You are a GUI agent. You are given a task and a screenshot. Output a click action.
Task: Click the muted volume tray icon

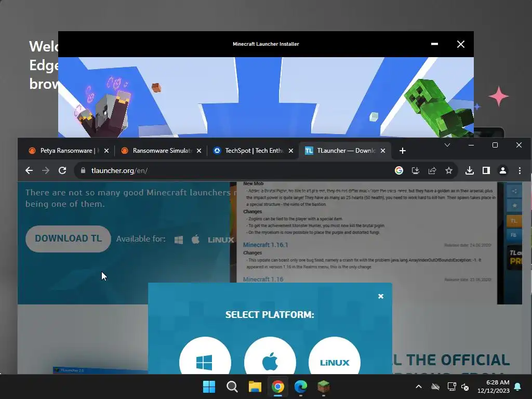[465, 387]
